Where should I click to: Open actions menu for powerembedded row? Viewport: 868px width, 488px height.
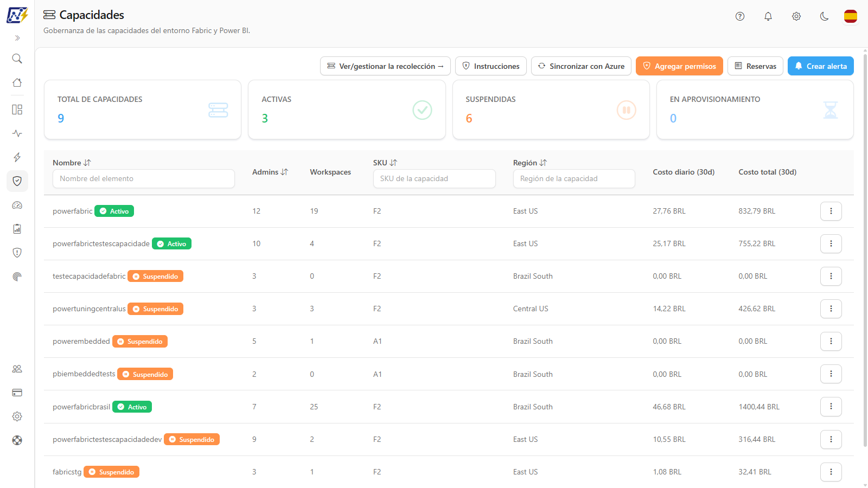(x=831, y=342)
